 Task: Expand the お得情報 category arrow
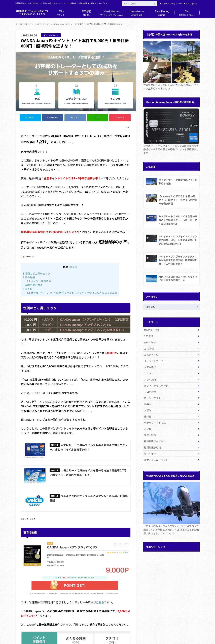pyautogui.click(x=198, y=348)
